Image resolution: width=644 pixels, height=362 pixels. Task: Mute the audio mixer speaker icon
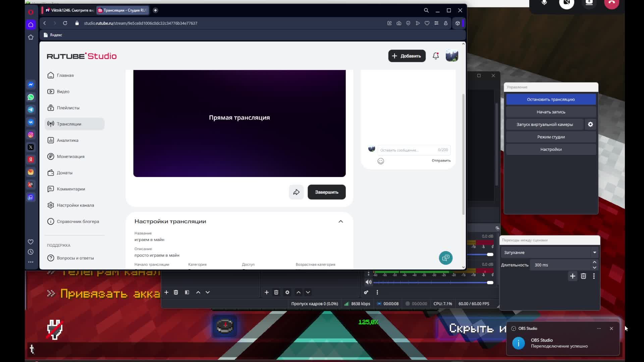[x=368, y=282]
